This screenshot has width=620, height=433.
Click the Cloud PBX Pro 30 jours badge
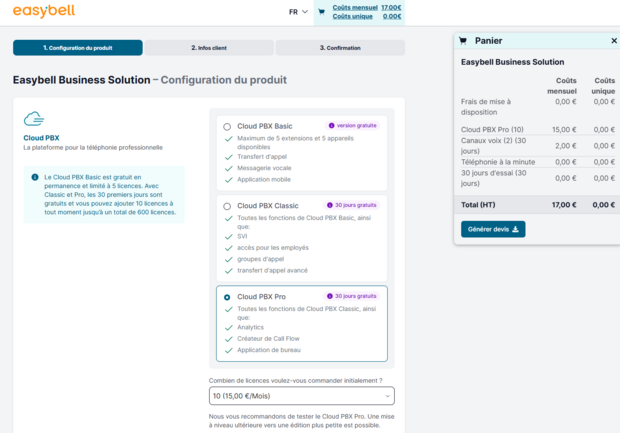[353, 296]
